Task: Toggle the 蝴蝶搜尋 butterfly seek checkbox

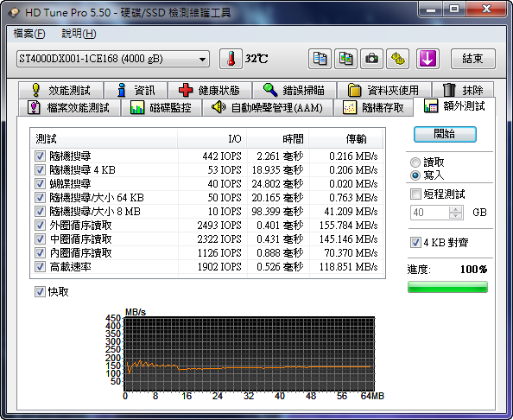Action: click(40, 184)
